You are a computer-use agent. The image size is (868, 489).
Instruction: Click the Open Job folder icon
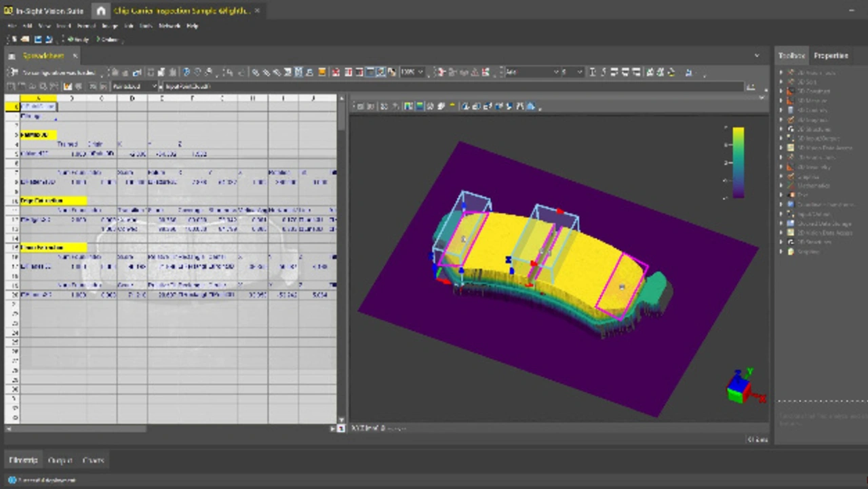tap(26, 39)
